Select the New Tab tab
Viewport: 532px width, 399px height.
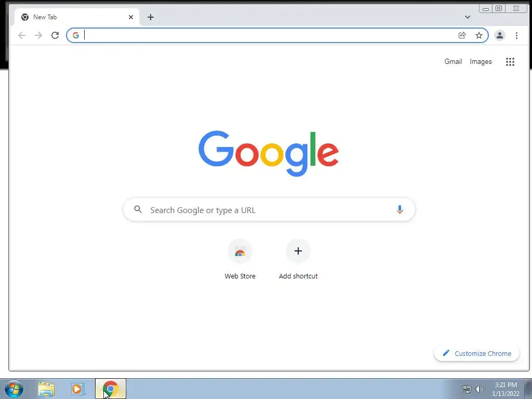(76, 17)
